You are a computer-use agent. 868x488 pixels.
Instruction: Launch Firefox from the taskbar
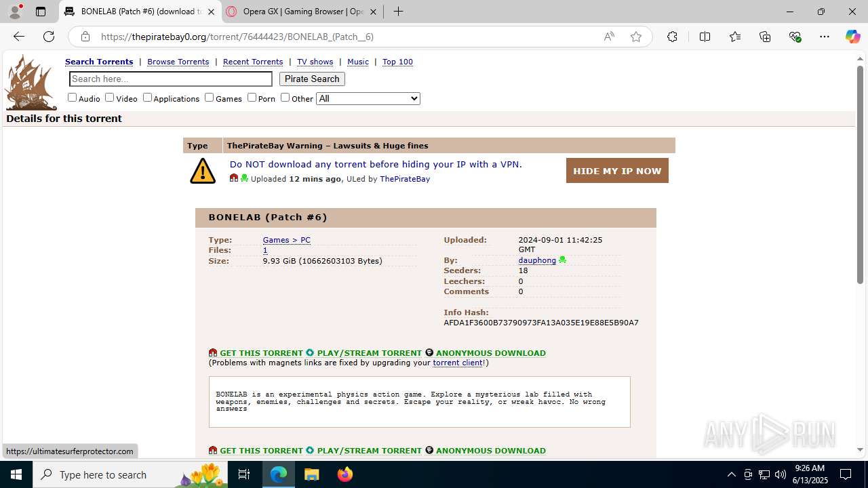tap(345, 474)
